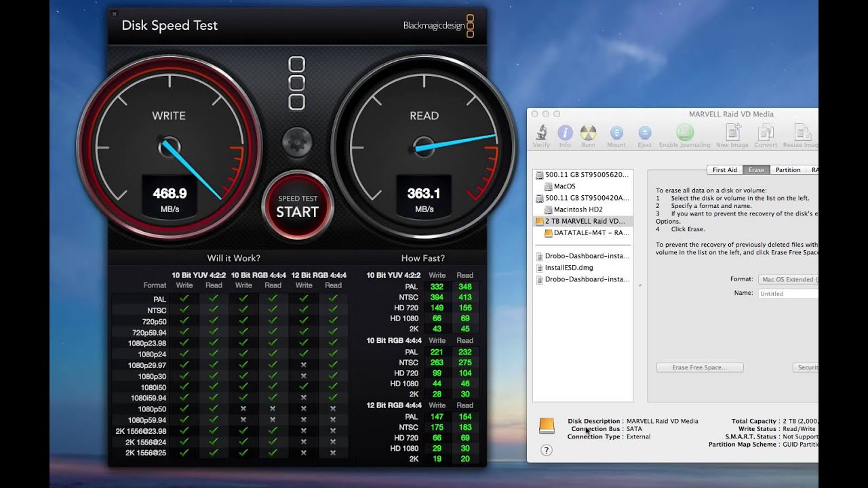Screen dimensions: 868x488
Task: Select Drobo-Dashboard image below InstallESD.dmg
Action: (583, 279)
